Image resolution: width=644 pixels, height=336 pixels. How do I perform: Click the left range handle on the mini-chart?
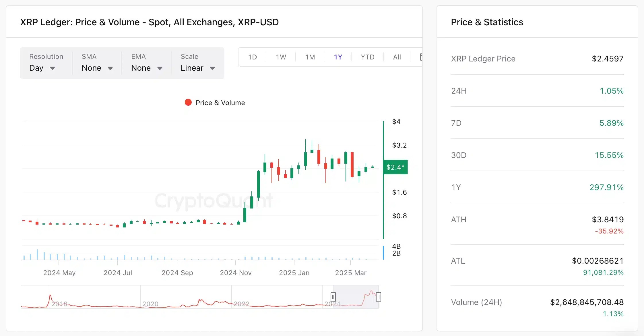point(333,297)
